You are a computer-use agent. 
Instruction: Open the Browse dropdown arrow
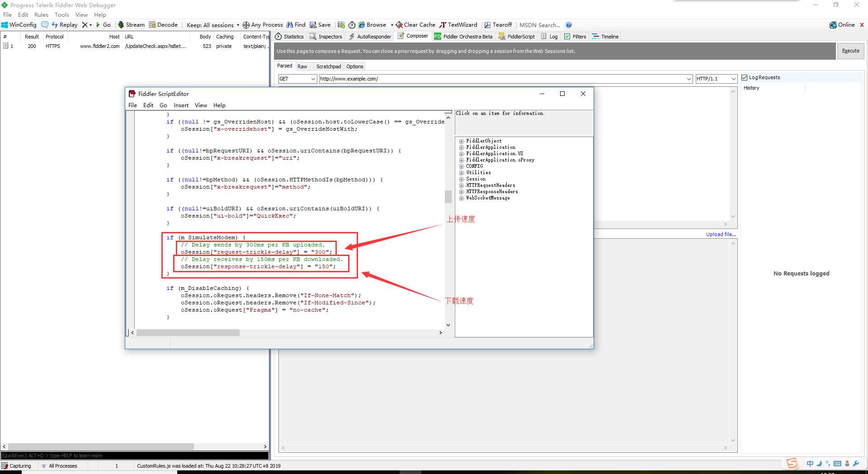392,25
